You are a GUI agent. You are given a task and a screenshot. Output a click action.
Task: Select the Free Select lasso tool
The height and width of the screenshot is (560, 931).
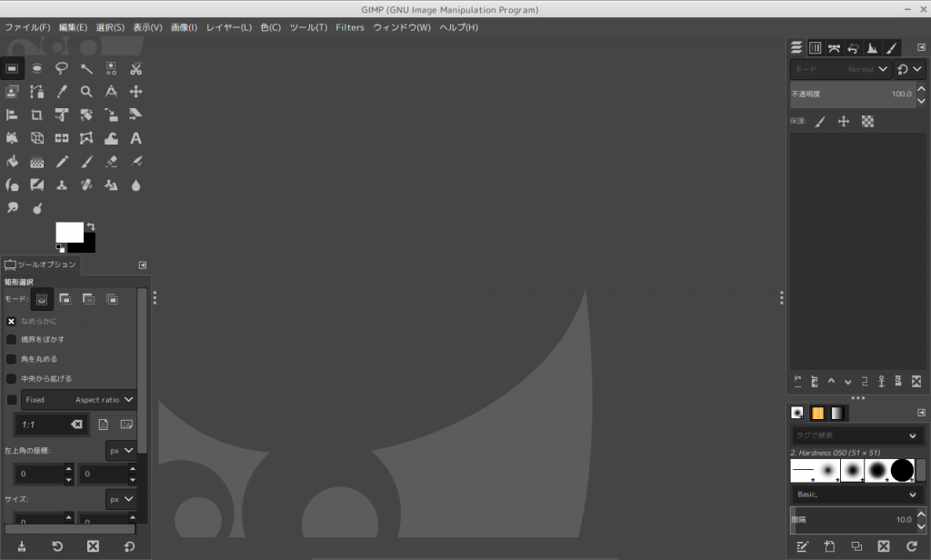pyautogui.click(x=62, y=68)
